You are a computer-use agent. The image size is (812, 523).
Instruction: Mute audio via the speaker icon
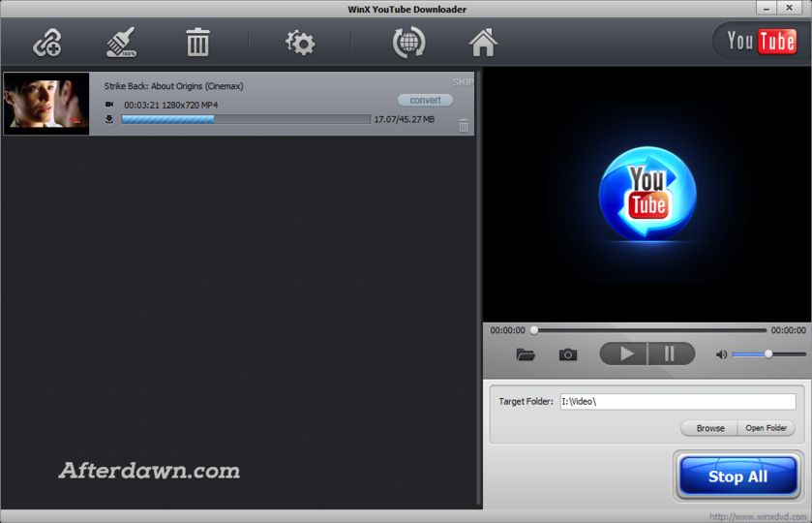tap(721, 354)
